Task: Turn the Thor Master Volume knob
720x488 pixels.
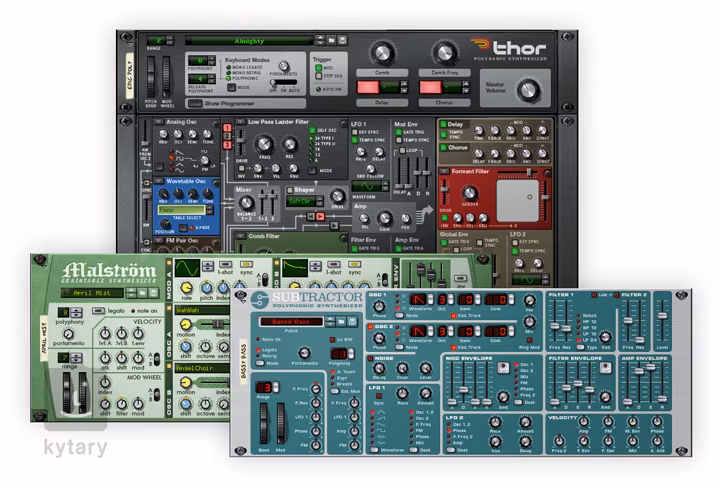Action: point(528,87)
